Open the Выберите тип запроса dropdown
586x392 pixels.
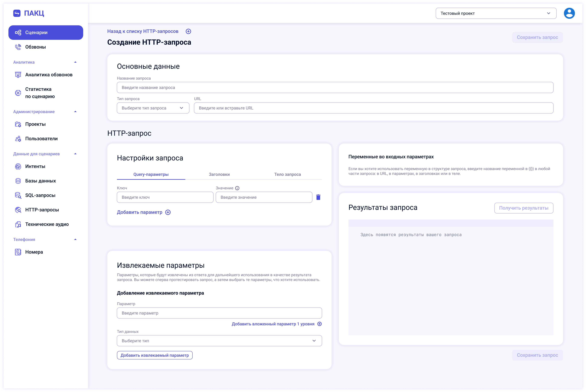pyautogui.click(x=153, y=108)
